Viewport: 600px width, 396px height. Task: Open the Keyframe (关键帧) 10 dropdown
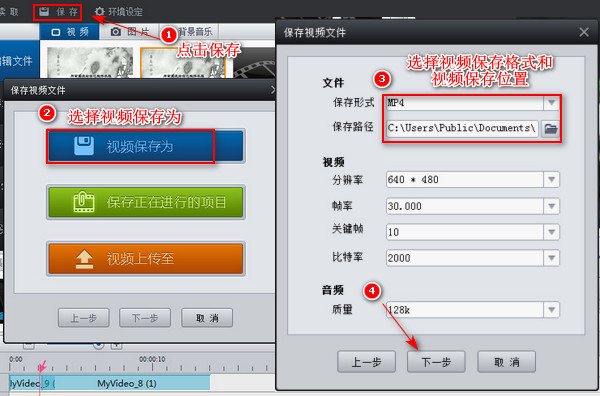473,232
